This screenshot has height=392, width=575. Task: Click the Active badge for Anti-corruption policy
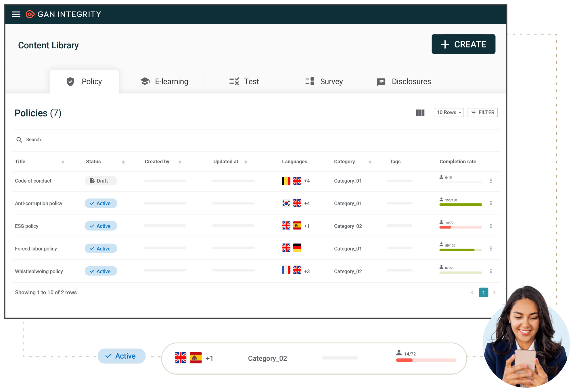click(x=101, y=203)
